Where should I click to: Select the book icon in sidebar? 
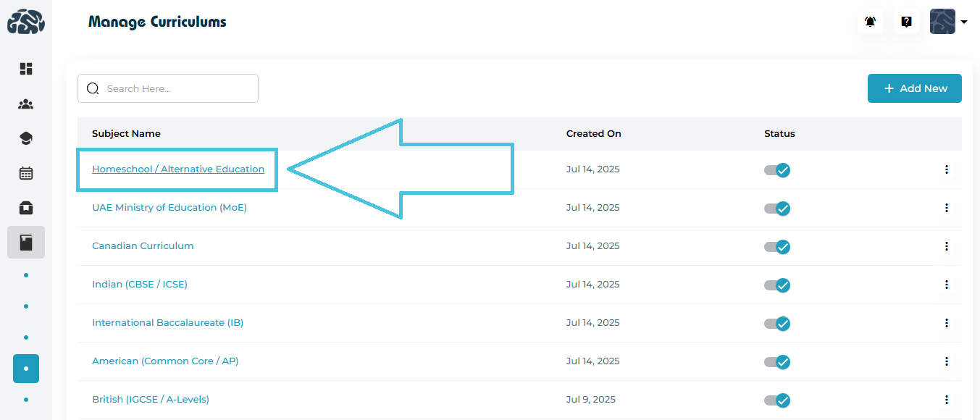(26, 243)
